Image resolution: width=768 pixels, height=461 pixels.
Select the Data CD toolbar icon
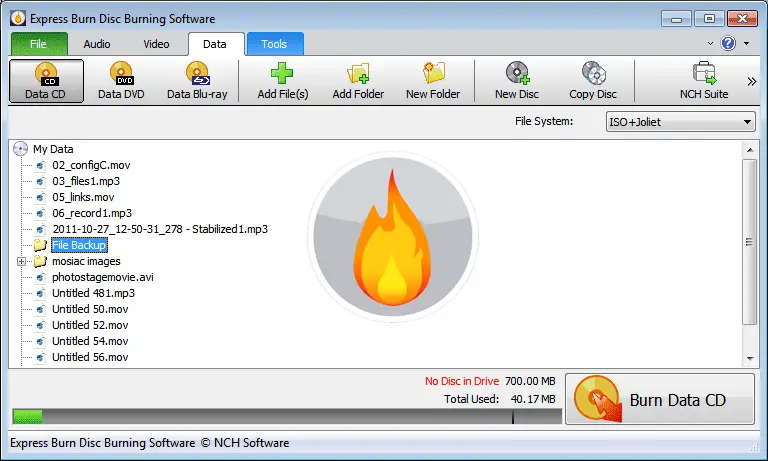(46, 81)
